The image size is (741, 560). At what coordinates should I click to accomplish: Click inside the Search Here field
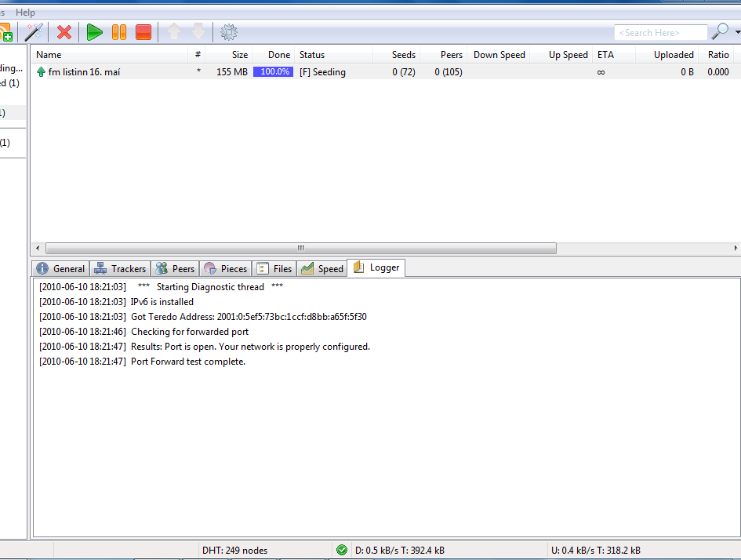click(x=659, y=33)
